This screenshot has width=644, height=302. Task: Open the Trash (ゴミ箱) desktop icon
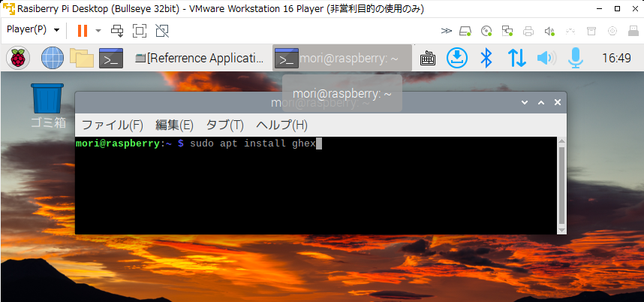pyautogui.click(x=47, y=106)
